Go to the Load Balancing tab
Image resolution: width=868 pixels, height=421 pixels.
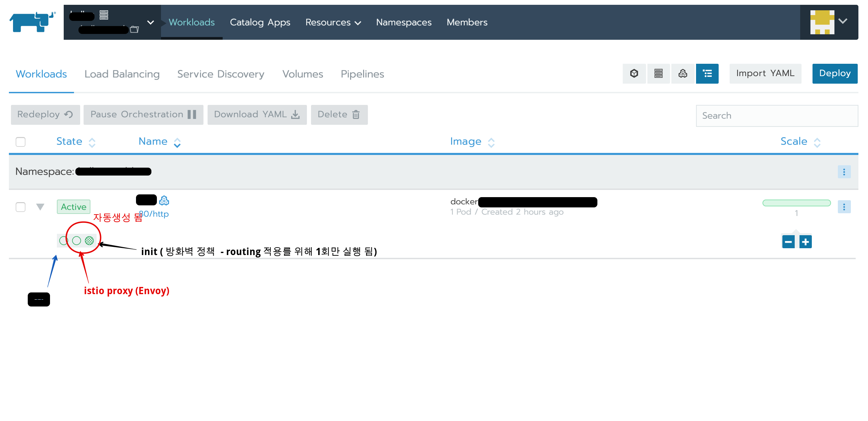pyautogui.click(x=122, y=74)
